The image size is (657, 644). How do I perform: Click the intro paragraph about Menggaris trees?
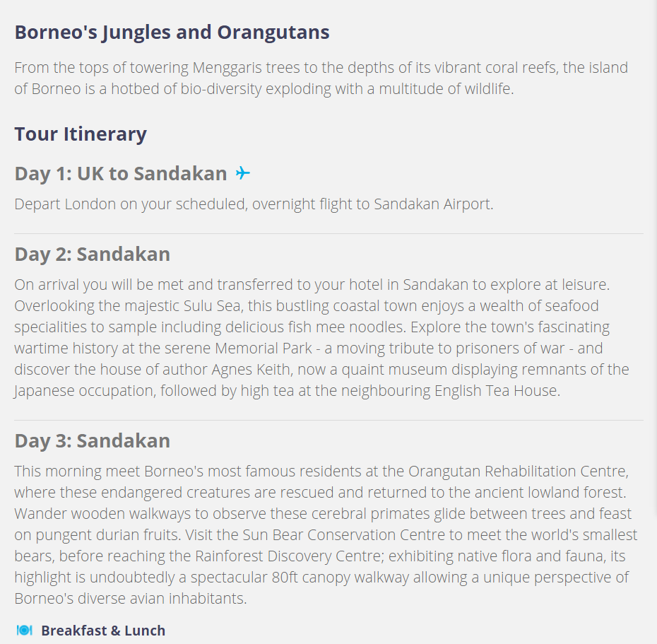point(321,78)
